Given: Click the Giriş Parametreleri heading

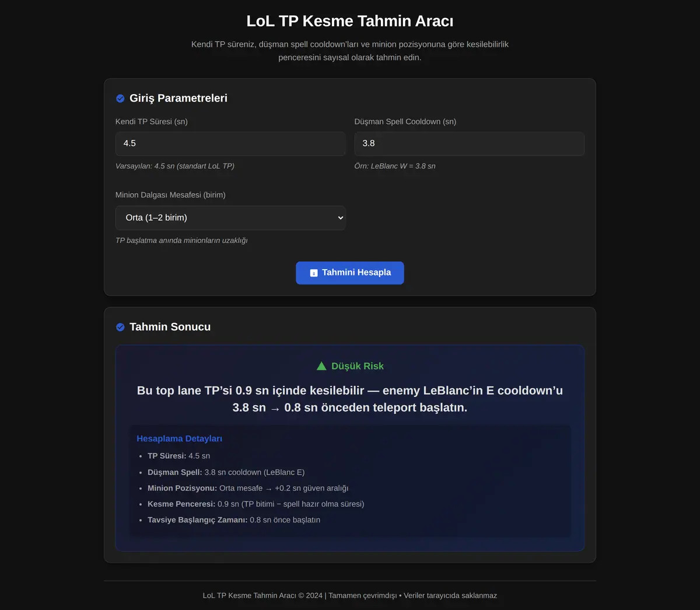Looking at the screenshot, I should 178,98.
